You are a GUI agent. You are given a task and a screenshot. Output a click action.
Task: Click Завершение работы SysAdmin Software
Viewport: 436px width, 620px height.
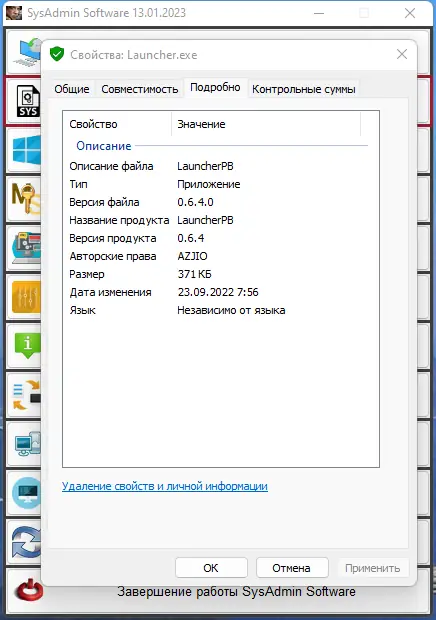click(236, 592)
